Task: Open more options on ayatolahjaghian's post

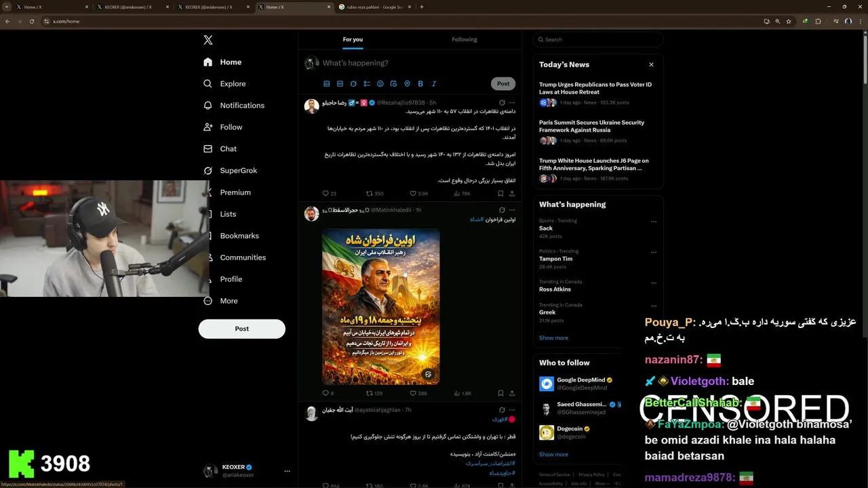Action: pos(512,410)
